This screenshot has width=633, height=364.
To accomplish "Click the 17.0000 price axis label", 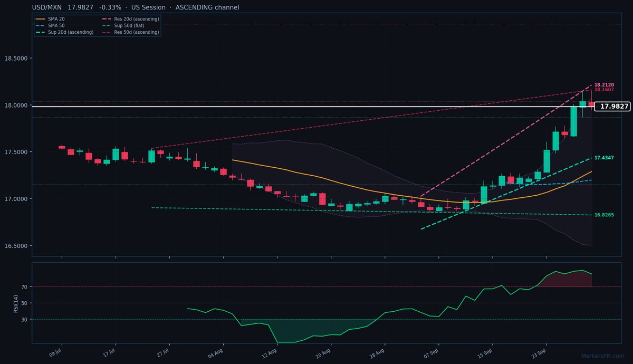I will point(15,199).
